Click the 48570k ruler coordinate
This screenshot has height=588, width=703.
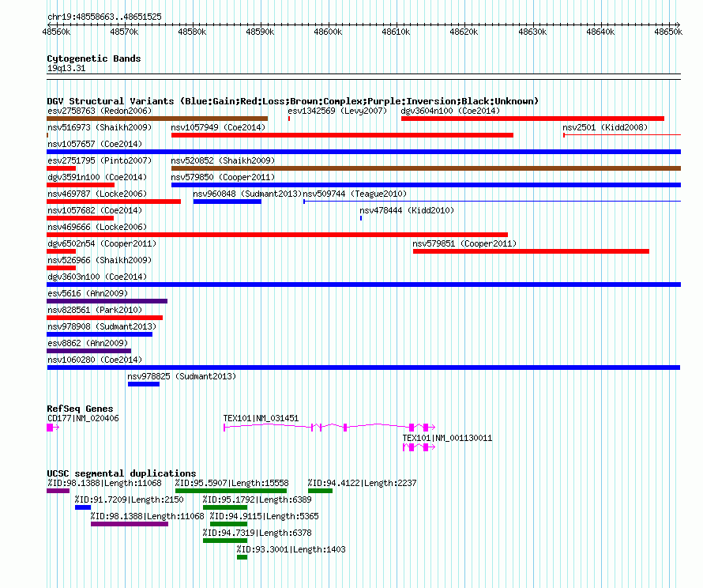124,32
